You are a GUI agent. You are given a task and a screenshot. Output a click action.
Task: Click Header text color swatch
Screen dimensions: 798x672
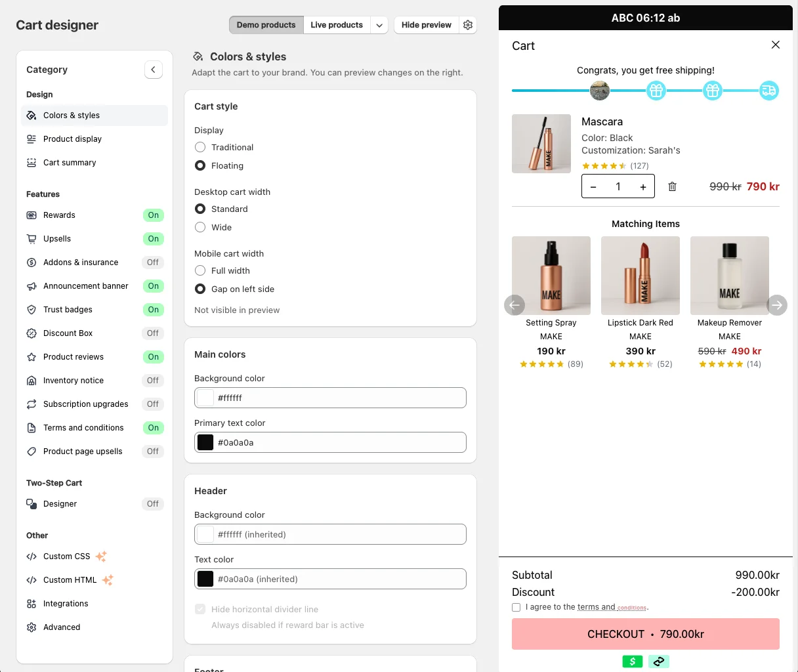click(x=205, y=579)
